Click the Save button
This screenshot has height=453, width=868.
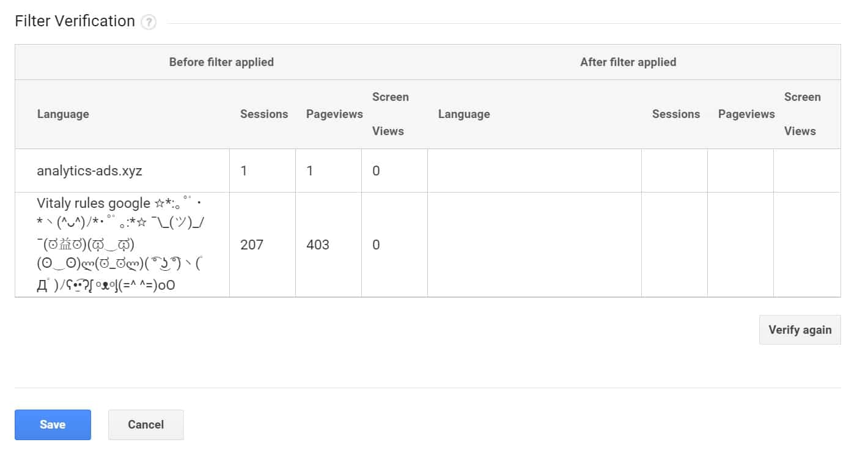53,424
